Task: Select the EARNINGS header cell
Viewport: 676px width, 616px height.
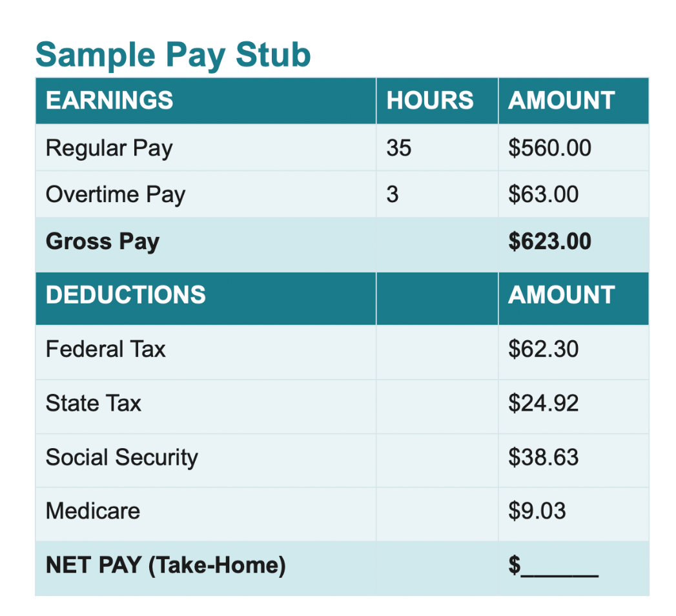Action: coord(206,101)
